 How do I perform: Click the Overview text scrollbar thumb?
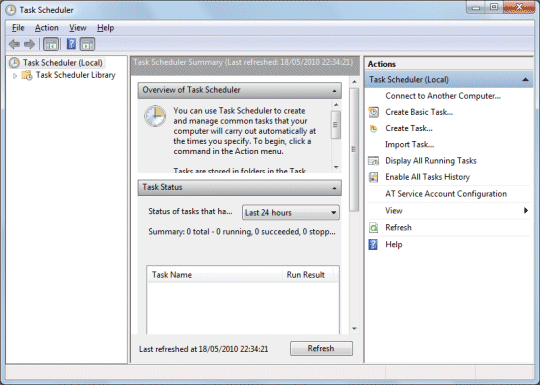pos(336,125)
